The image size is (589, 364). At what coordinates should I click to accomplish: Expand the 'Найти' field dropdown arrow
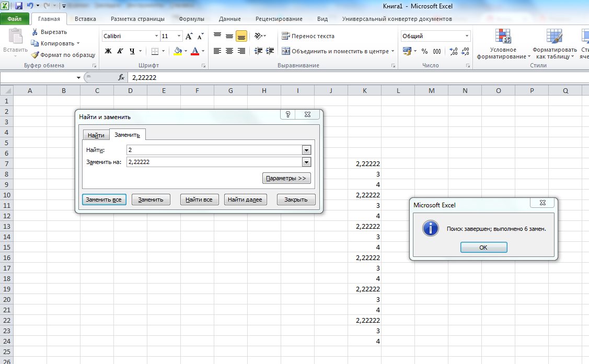tap(306, 150)
